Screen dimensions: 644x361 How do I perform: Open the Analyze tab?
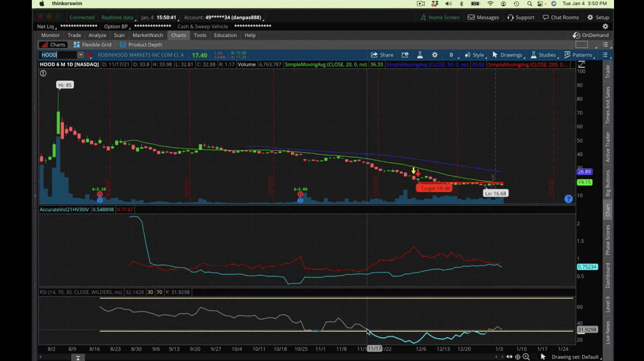tap(97, 35)
